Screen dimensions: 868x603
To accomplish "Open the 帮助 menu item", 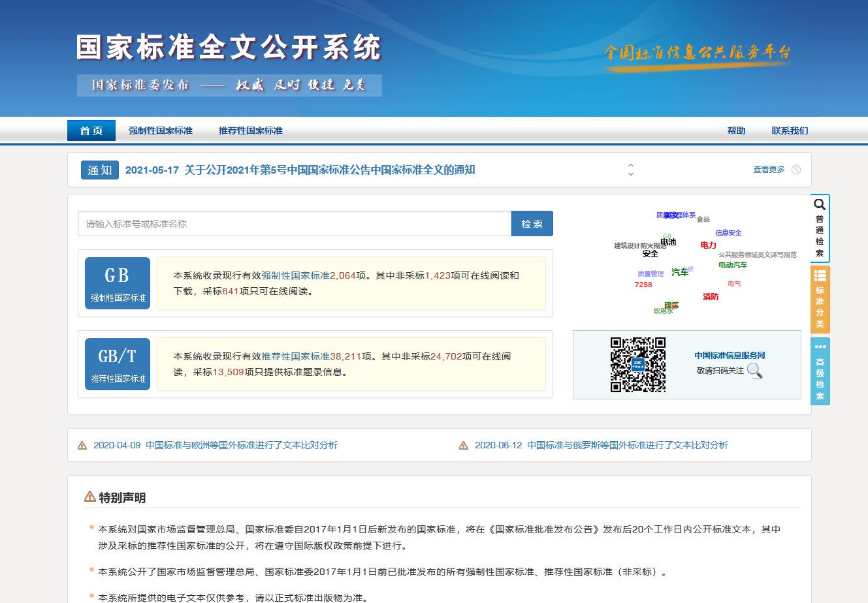I will click(735, 131).
